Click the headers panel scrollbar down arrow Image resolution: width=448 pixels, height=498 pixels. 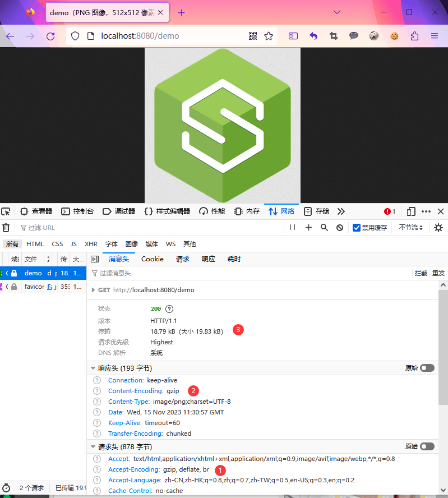tap(443, 490)
